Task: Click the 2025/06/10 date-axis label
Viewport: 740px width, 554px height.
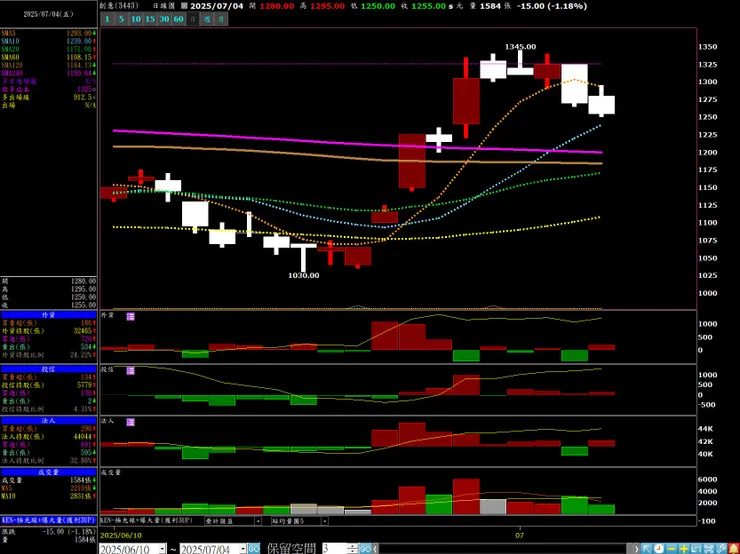Action: [120, 535]
